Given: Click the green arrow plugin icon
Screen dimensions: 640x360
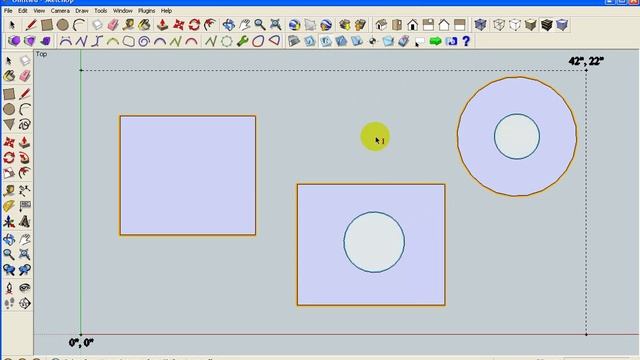Looking at the screenshot, I should coord(436,41).
